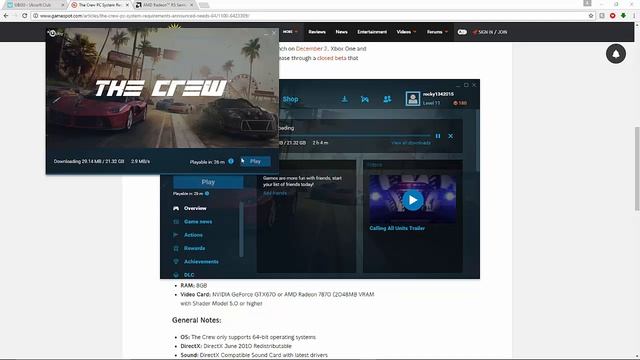Open the Downloads icon in Uplay header

click(344, 99)
